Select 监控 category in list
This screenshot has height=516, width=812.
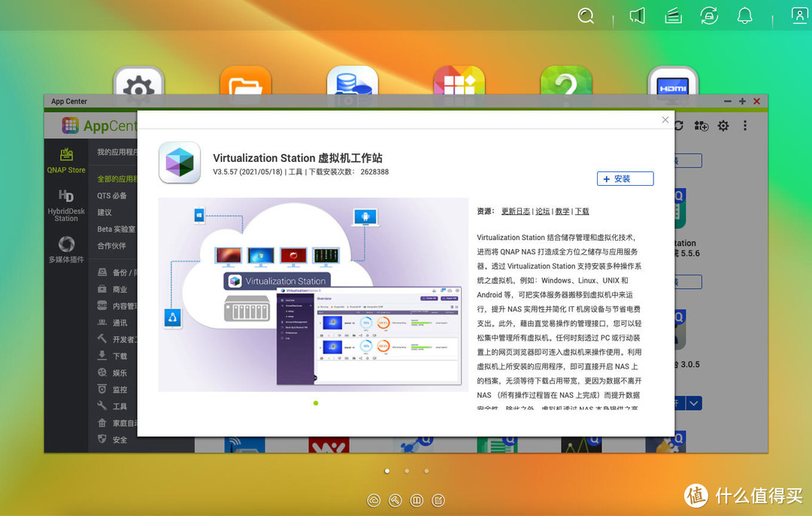click(x=112, y=390)
